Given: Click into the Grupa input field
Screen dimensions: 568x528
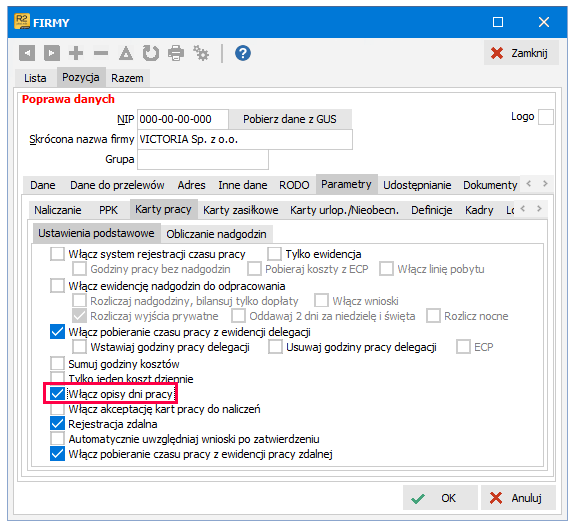Looking at the screenshot, I should click(x=203, y=159).
